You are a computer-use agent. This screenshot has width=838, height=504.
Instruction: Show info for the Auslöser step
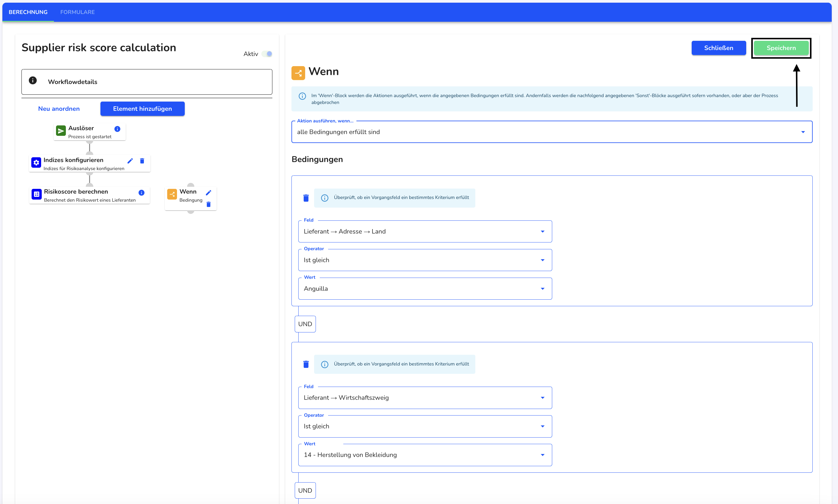pos(117,129)
